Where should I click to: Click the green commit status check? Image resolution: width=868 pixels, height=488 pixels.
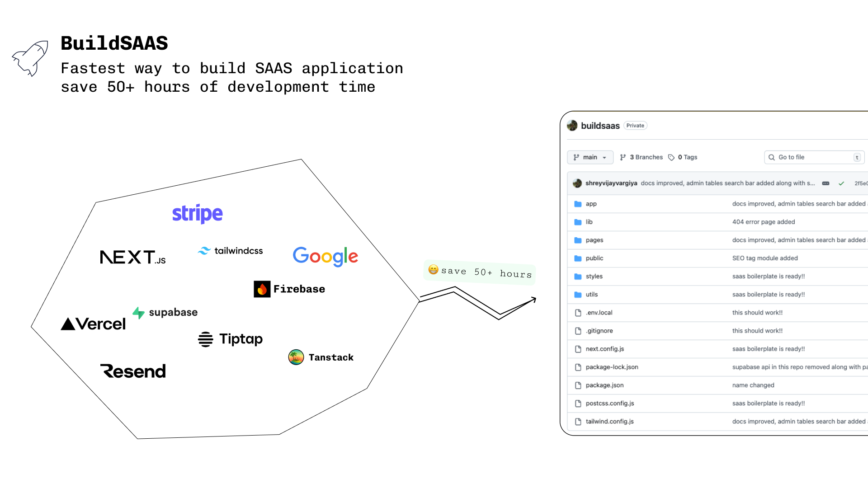pos(842,183)
